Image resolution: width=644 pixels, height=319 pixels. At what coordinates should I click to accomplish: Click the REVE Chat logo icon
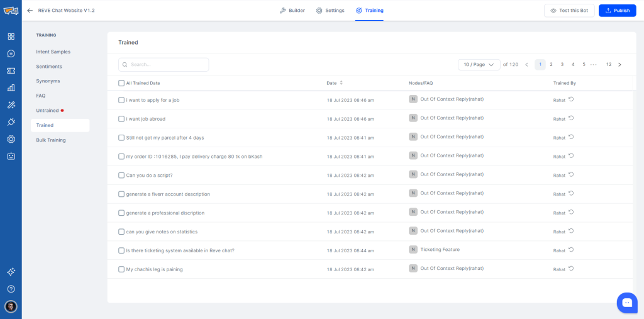(11, 11)
